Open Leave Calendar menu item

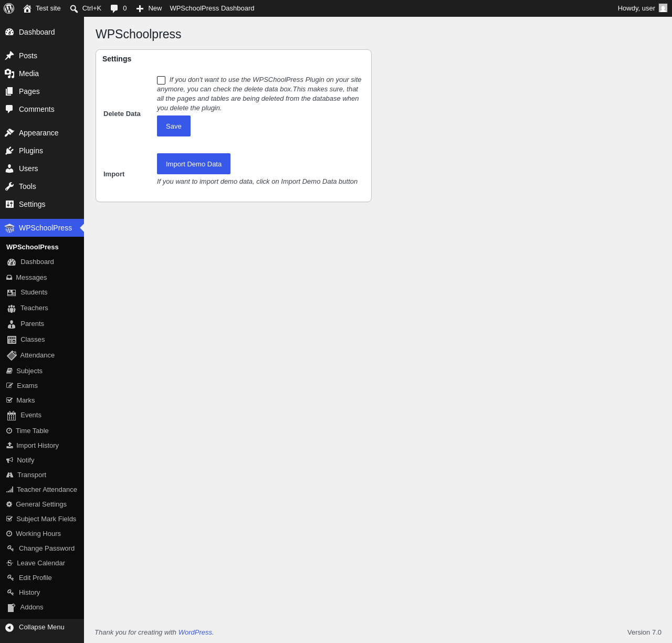[42, 563]
